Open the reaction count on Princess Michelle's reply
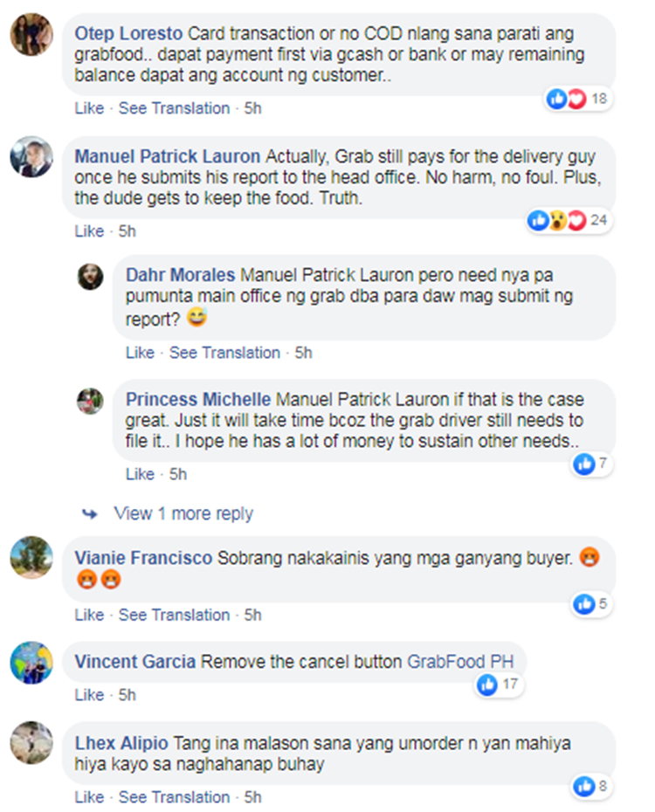Screen dimensions: 655x812 coord(591,464)
